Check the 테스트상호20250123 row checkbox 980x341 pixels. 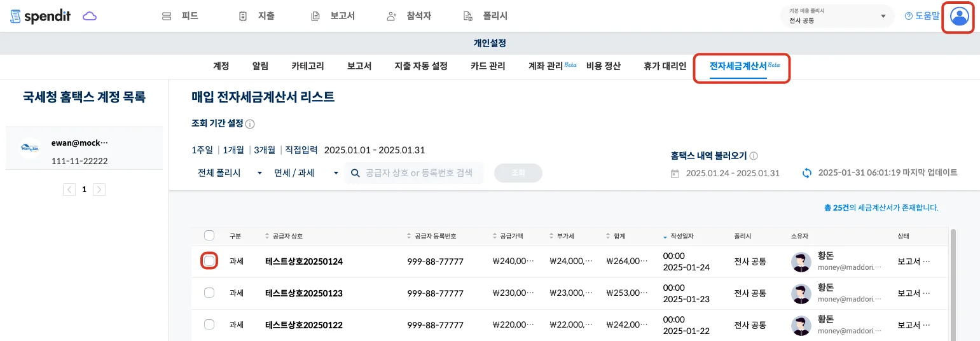tap(209, 293)
